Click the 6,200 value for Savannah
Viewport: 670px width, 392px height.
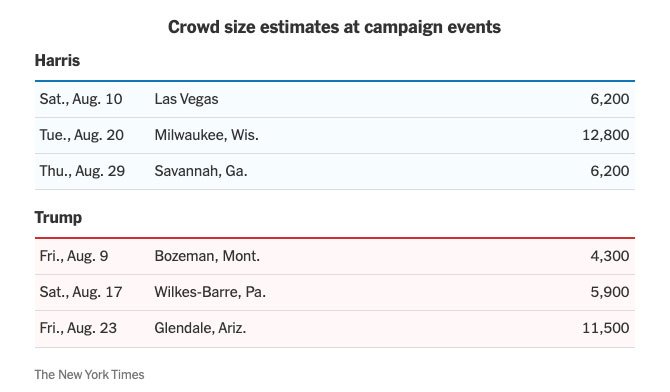click(x=609, y=171)
